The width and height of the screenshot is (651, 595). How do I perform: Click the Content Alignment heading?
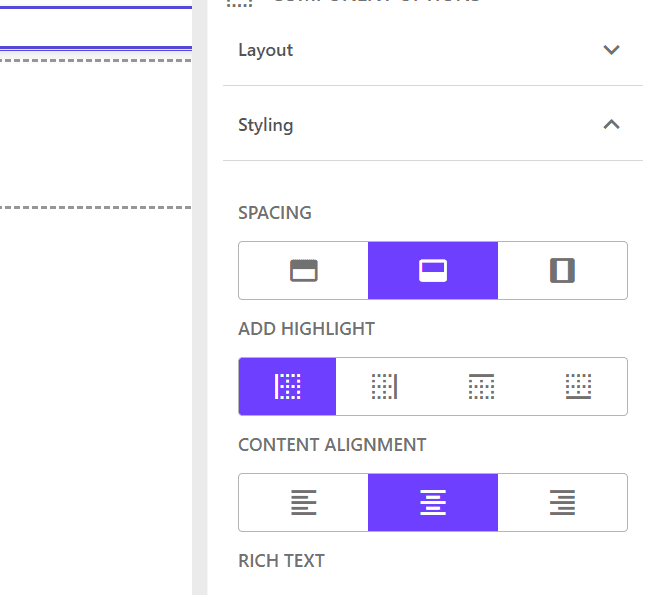[332, 445]
